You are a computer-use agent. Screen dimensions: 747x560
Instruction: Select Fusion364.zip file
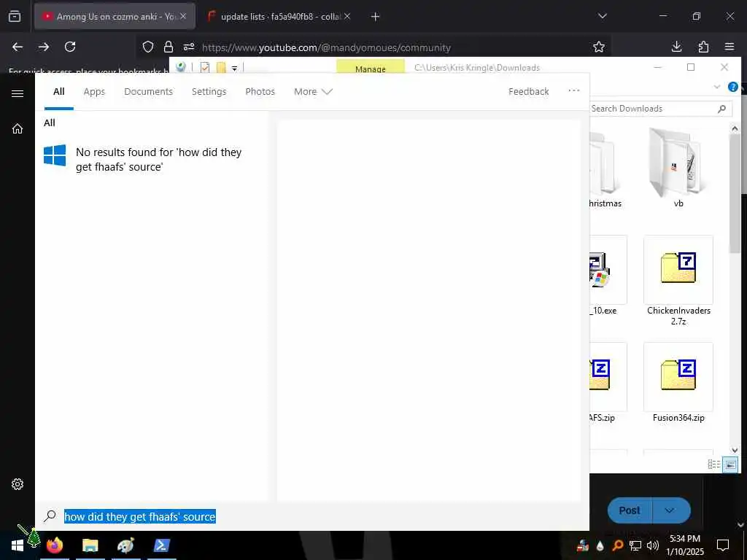click(x=678, y=383)
